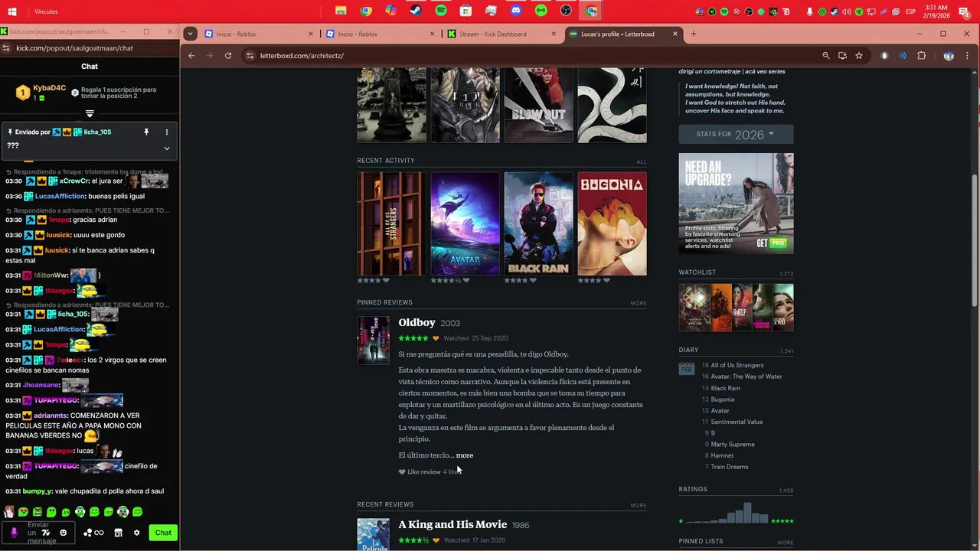Image resolution: width=980 pixels, height=551 pixels.
Task: Open the Bugonia poster in recent activity
Action: point(612,223)
